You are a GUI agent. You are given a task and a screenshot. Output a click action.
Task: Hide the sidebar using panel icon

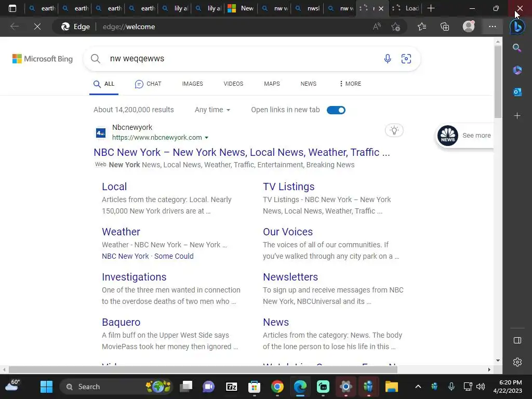pyautogui.click(x=517, y=340)
